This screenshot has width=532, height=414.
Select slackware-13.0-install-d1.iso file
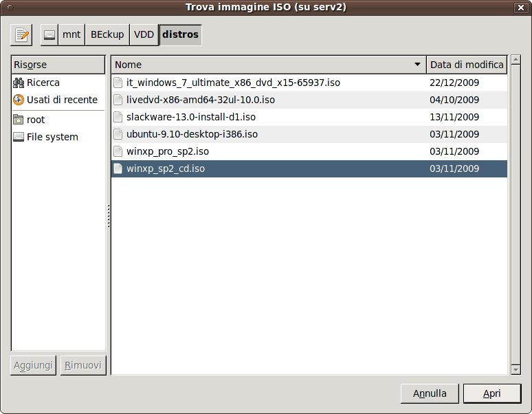pyautogui.click(x=309, y=117)
